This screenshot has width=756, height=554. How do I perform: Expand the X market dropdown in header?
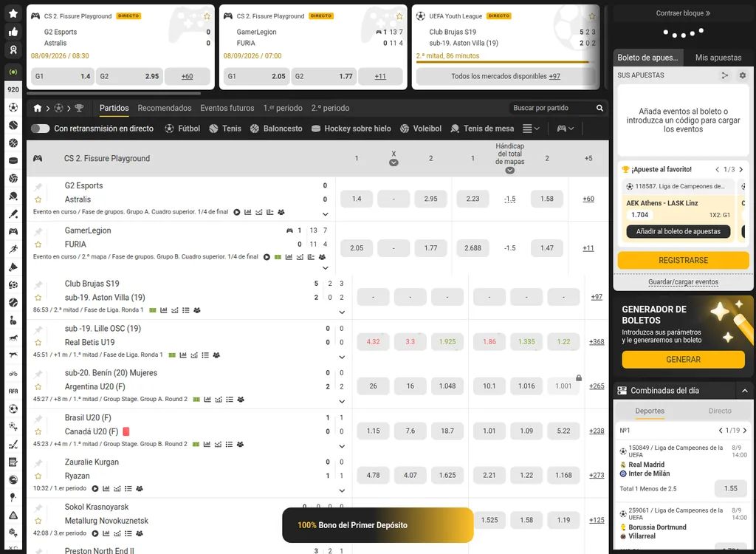(x=394, y=163)
